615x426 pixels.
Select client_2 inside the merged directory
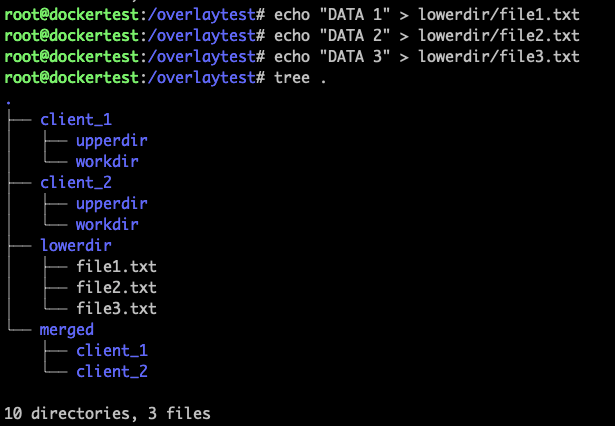click(111, 372)
